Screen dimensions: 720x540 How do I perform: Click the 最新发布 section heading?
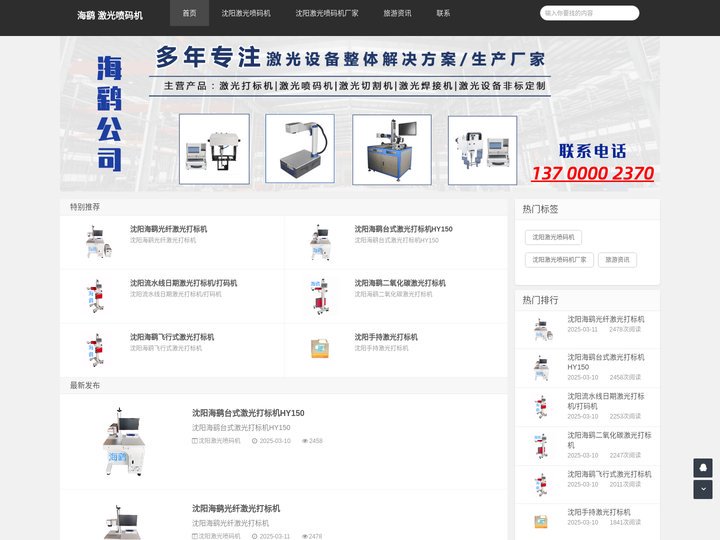[x=84, y=385]
